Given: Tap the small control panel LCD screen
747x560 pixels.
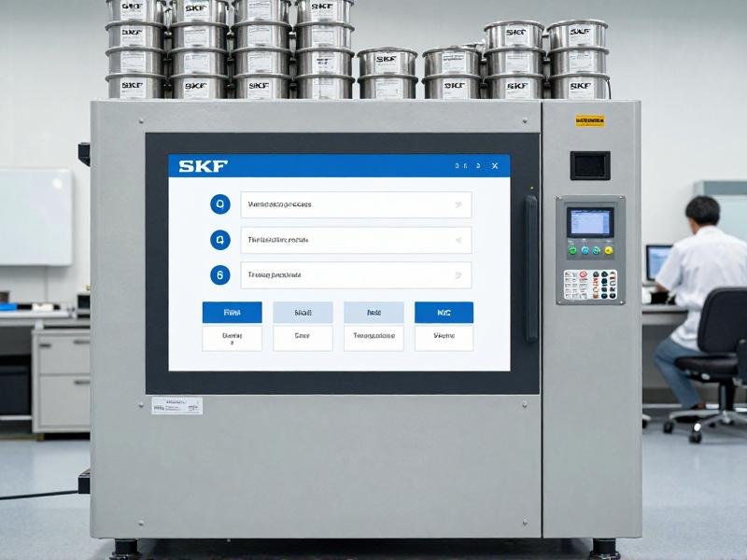Looking at the screenshot, I should [x=590, y=222].
